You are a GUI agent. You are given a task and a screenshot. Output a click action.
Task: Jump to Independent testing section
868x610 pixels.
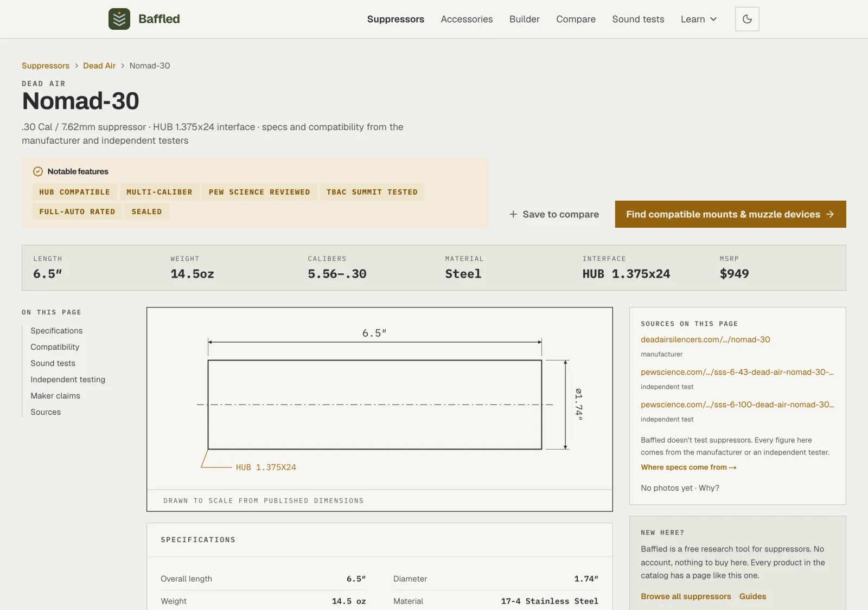pyautogui.click(x=68, y=380)
